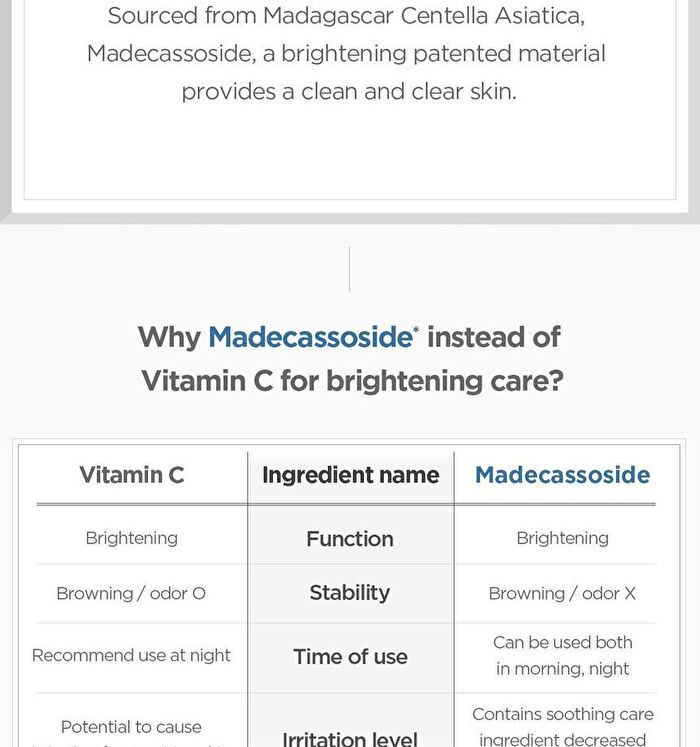Click the Irritation level row label
The width and height of the screenshot is (700, 747).
[x=350, y=738]
